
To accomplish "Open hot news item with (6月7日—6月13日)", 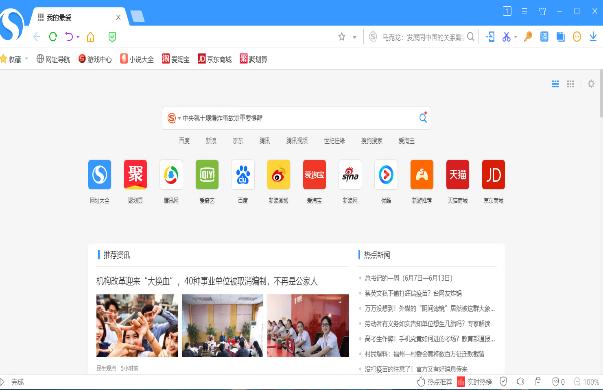I will click(x=408, y=278).
